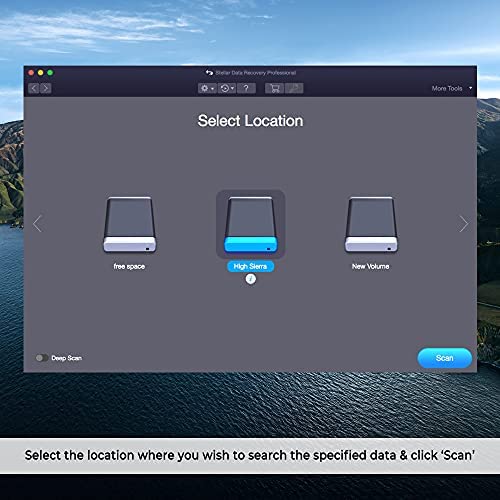Go back with the left toolbar arrow
This screenshot has height=500, width=500.
[x=34, y=88]
